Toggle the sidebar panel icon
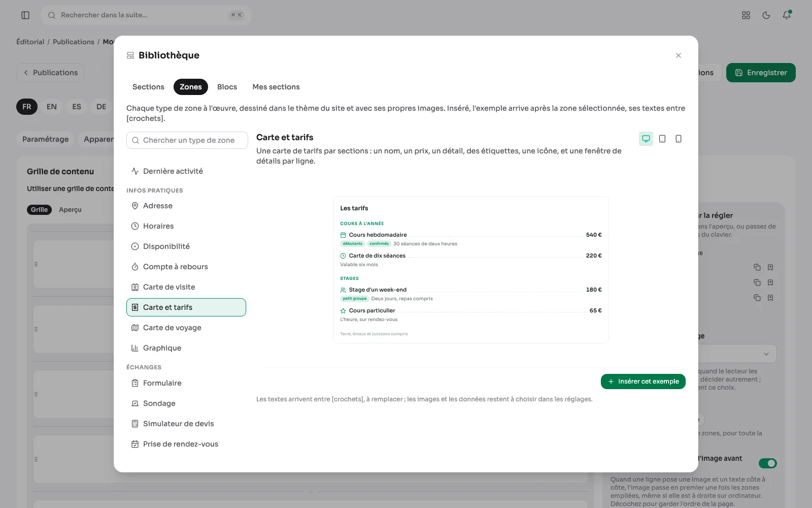 coord(25,15)
